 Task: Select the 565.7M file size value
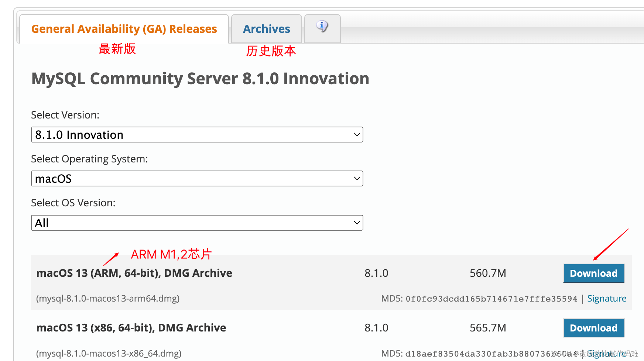pyautogui.click(x=488, y=328)
